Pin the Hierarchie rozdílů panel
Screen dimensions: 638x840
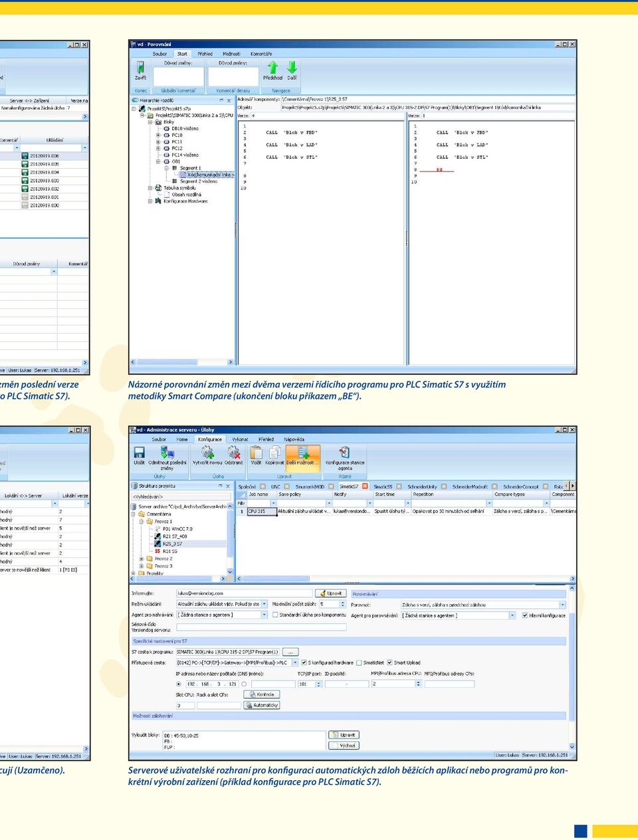[x=221, y=100]
